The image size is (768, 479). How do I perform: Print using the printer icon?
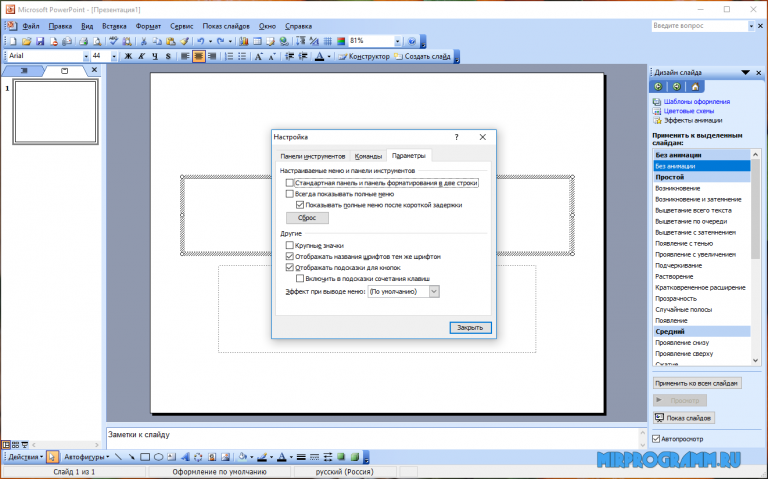pyautogui.click(x=84, y=42)
